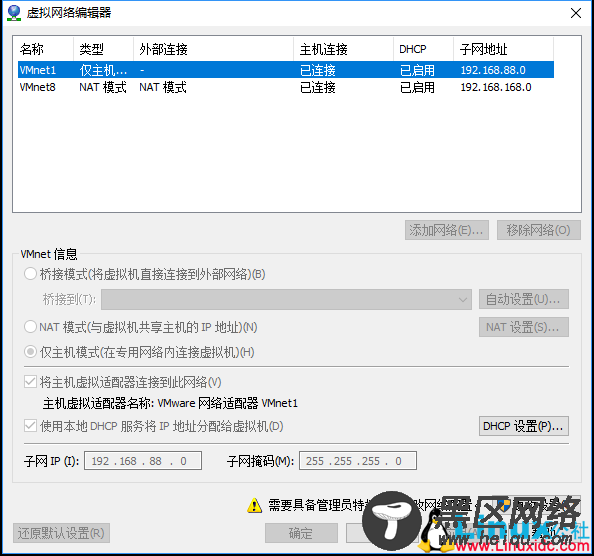Screen dimensions: 594x556
Task: Click 还原默认设置(R) button
Action: tap(61, 533)
